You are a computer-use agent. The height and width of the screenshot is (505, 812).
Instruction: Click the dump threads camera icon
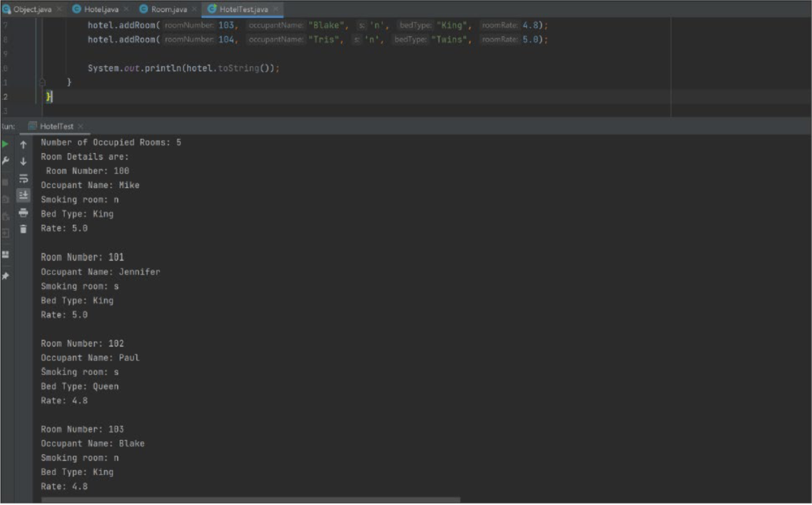coord(5,199)
